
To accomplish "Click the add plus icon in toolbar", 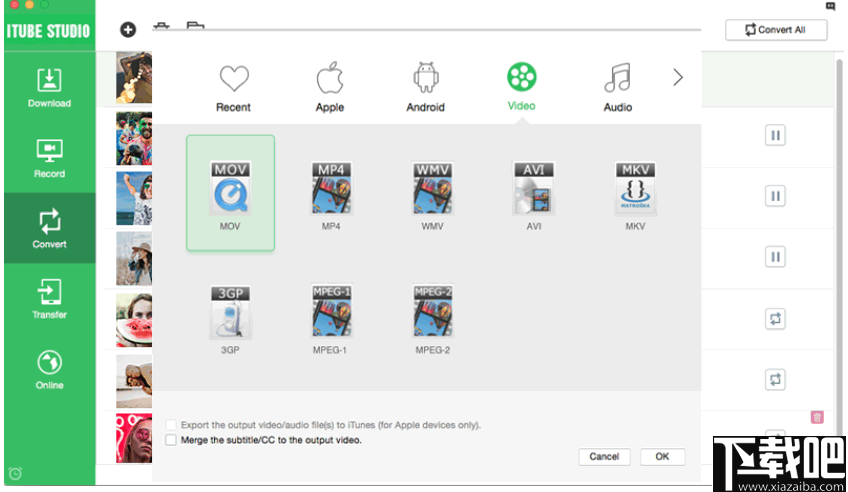I will (x=128, y=30).
